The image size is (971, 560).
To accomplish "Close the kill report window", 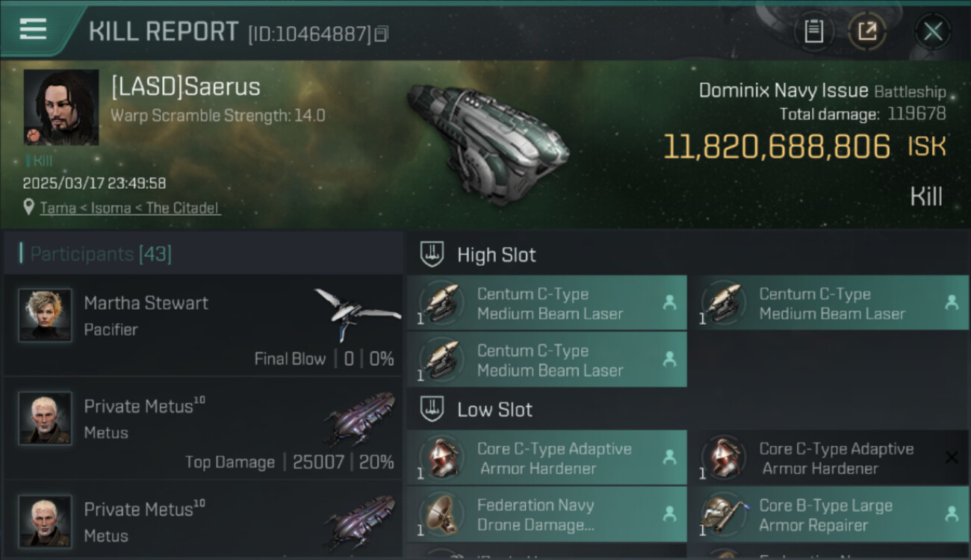I will pos(932,31).
